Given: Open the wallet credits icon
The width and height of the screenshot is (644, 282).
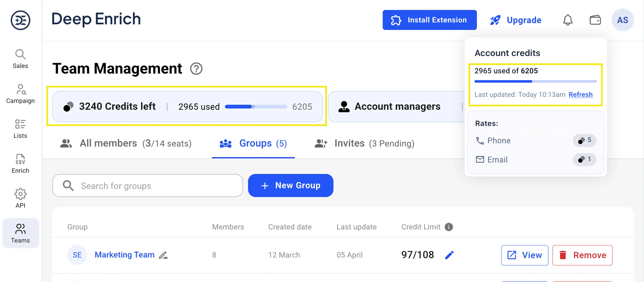Looking at the screenshot, I should coord(595,20).
